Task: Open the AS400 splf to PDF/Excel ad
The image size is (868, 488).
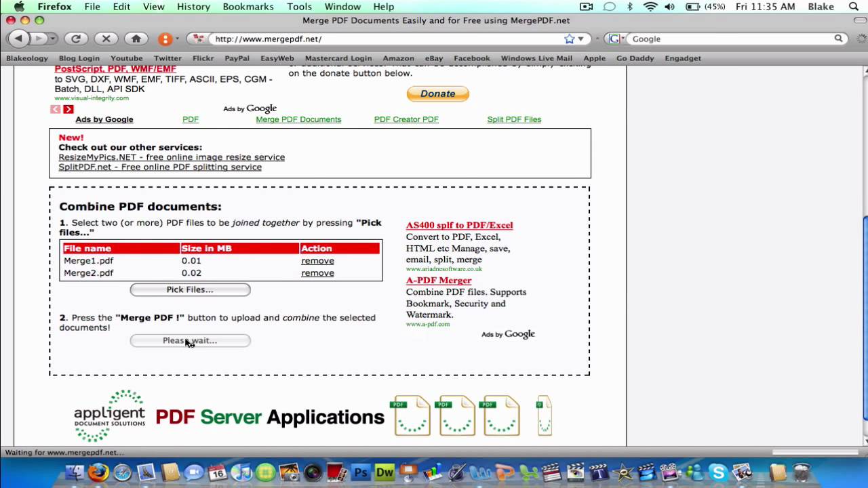Action: click(x=459, y=225)
